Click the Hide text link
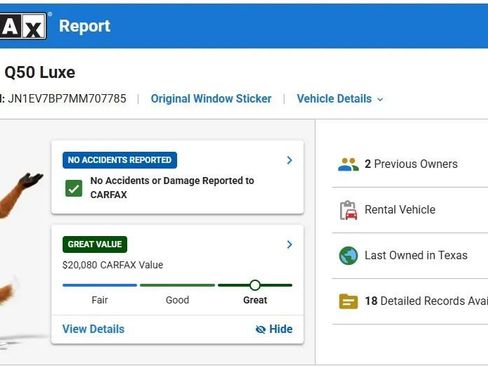 281,329
